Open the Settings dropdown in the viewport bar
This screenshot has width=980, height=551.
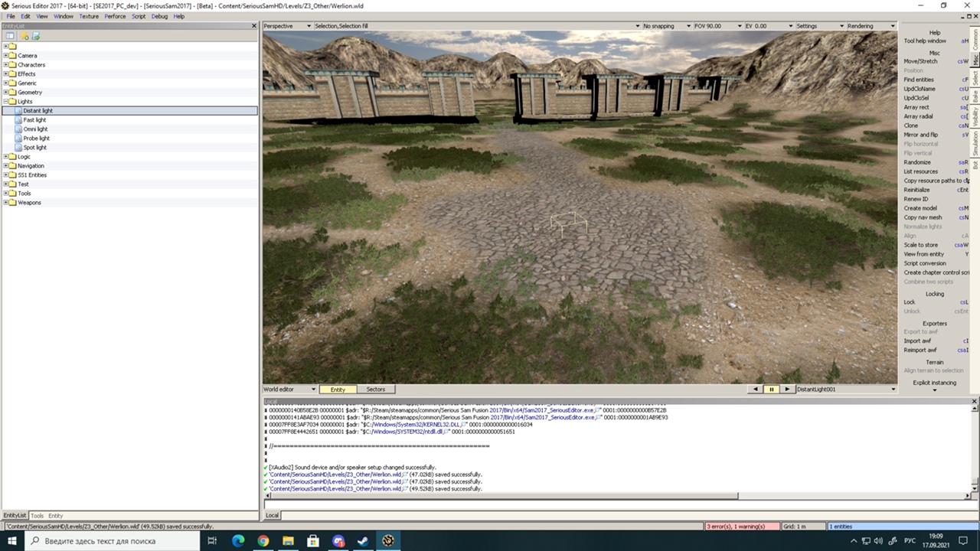tap(818, 26)
